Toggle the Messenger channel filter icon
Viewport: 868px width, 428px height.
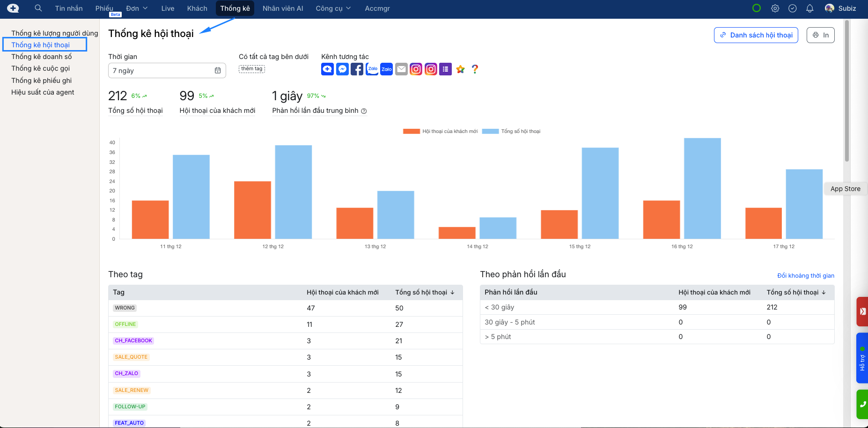(342, 69)
